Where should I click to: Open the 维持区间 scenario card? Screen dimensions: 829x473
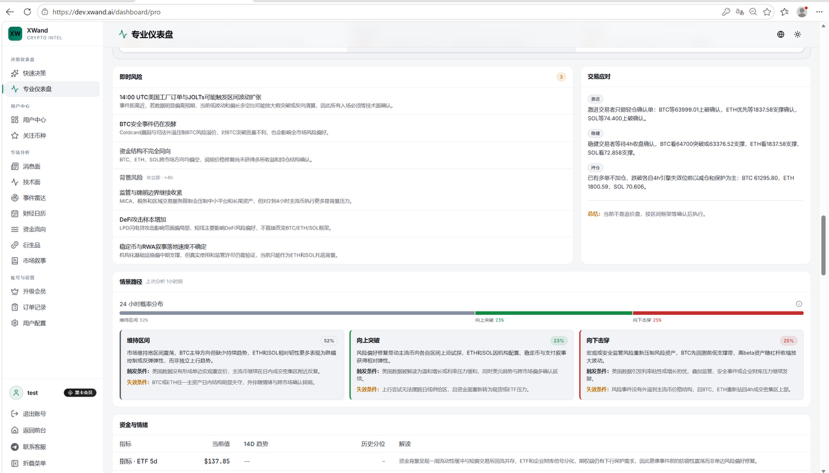[232, 365]
